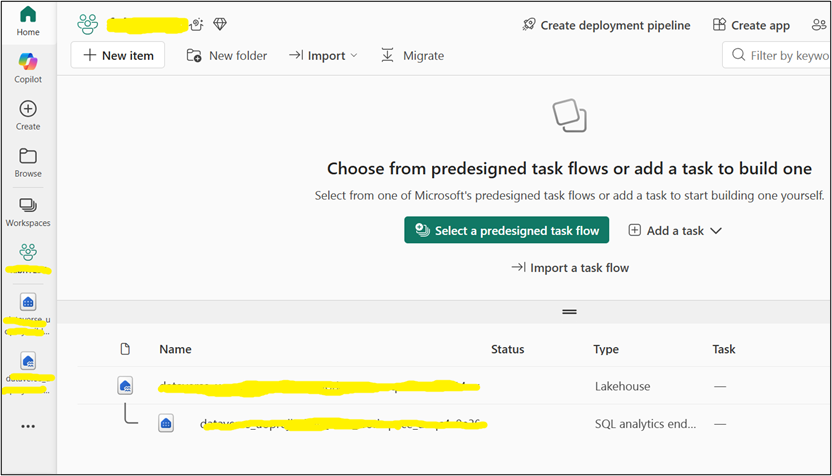This screenshot has height=476, width=832.
Task: Click Import a task flow link
Action: point(570,268)
